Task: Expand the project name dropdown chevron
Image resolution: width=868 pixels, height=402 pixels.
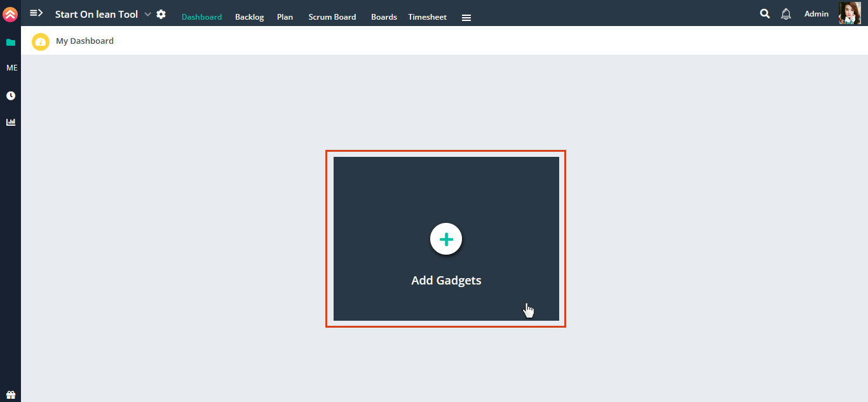Action: [148, 14]
